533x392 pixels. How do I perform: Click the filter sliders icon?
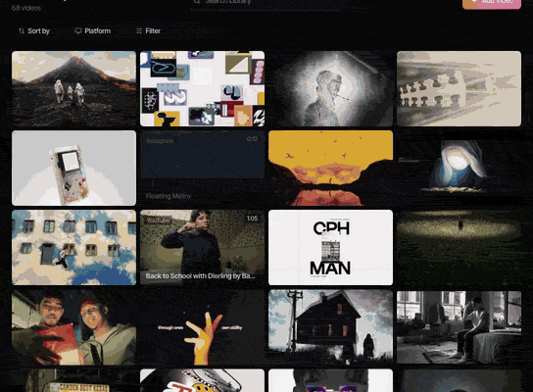tap(139, 31)
